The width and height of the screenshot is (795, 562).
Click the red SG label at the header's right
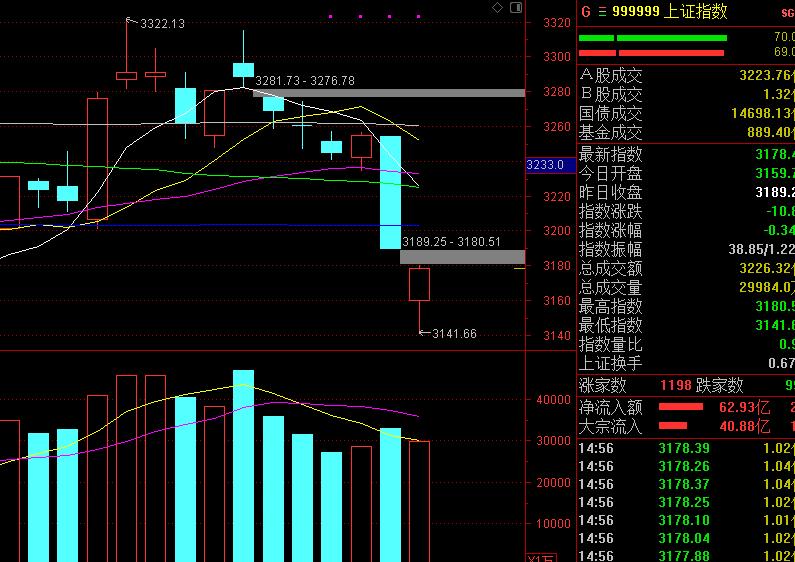click(787, 13)
